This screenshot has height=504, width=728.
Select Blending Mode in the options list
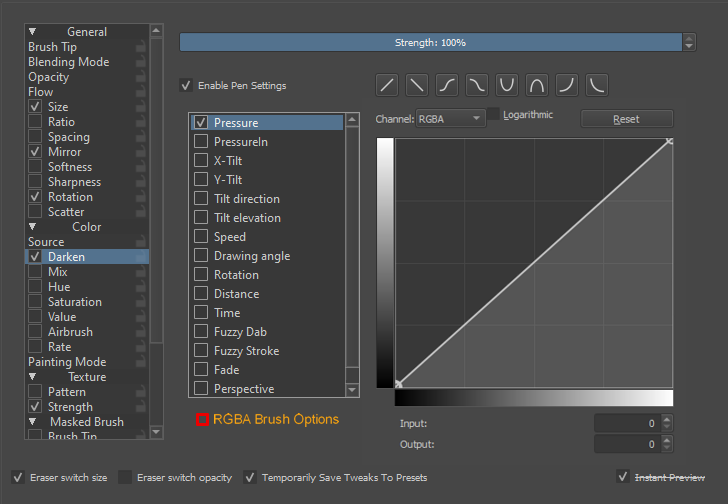point(68,62)
